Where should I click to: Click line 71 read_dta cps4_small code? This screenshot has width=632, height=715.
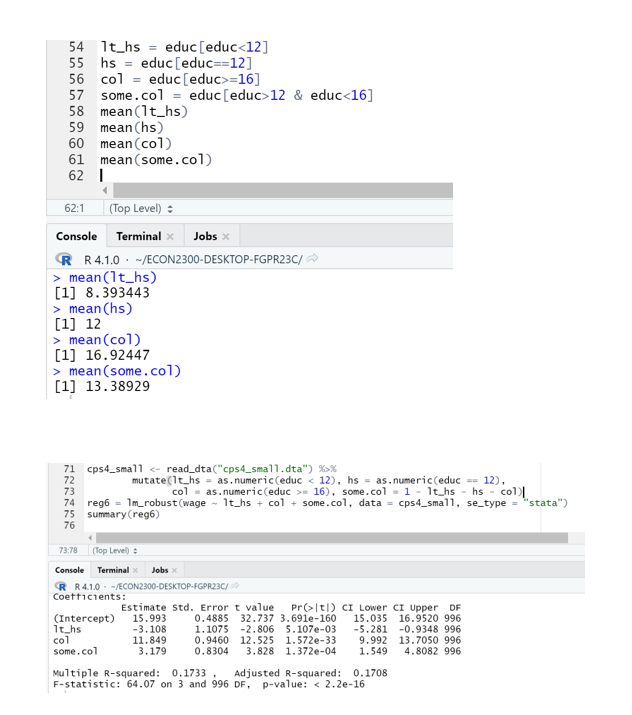point(212,469)
